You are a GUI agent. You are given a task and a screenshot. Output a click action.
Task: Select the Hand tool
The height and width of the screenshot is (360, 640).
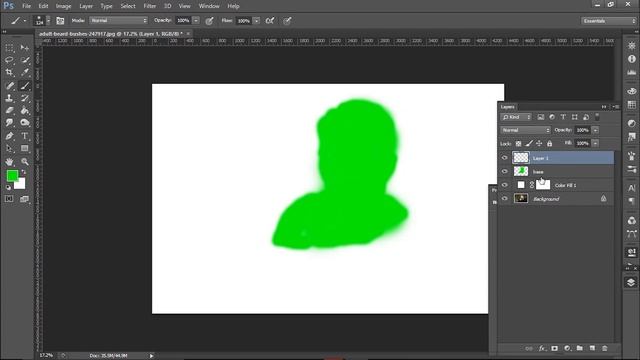pyautogui.click(x=9, y=162)
